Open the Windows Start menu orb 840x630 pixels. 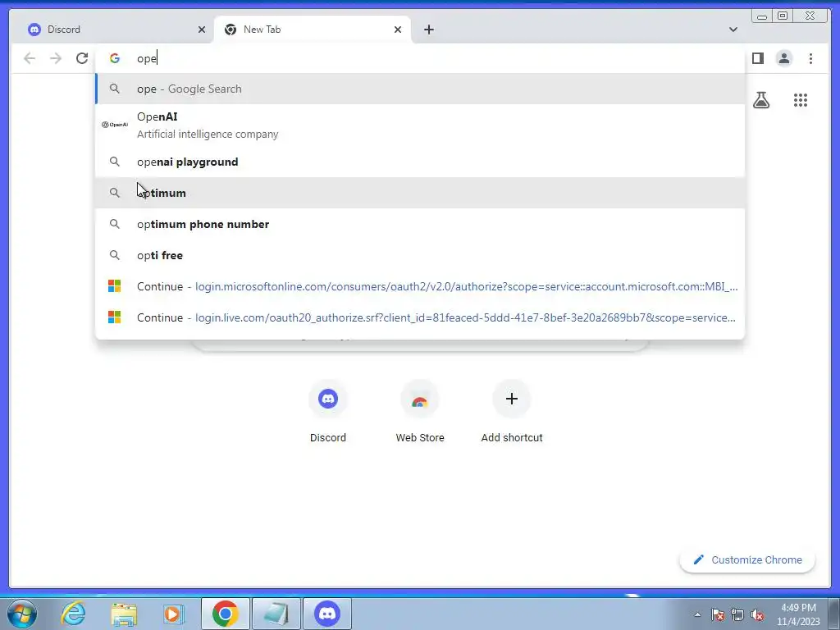point(22,614)
